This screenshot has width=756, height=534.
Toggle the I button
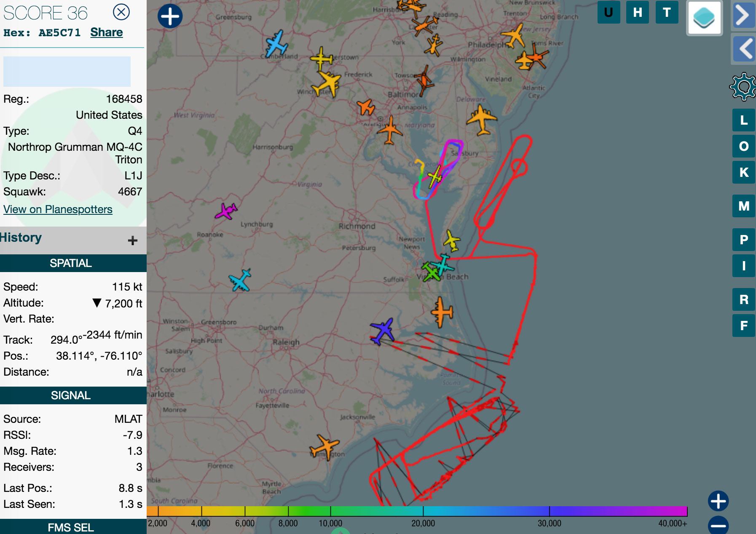point(744,266)
